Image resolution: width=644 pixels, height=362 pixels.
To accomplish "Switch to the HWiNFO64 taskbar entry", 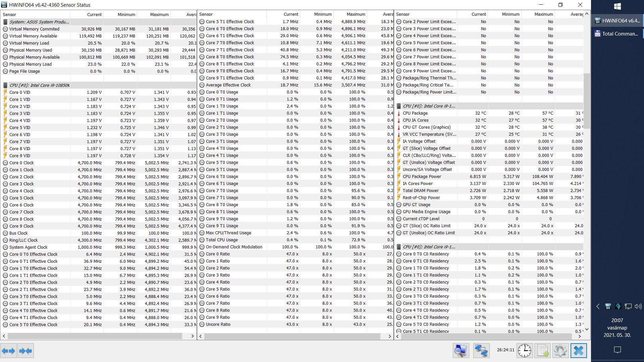I will pyautogui.click(x=618, y=20).
